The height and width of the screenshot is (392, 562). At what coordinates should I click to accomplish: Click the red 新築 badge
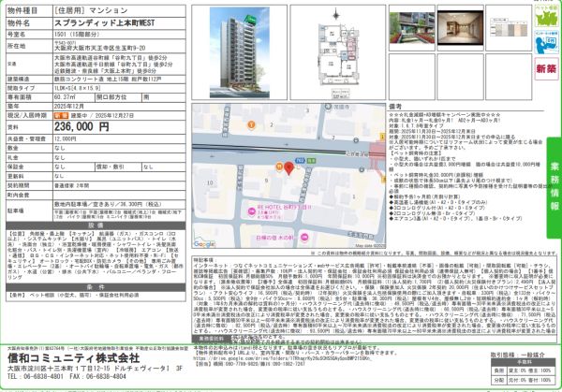(x=547, y=68)
